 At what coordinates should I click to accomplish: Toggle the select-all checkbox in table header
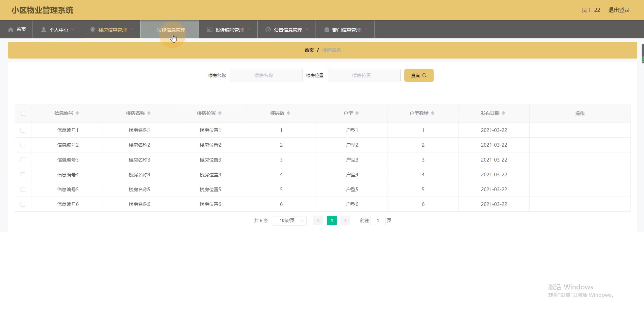click(24, 113)
